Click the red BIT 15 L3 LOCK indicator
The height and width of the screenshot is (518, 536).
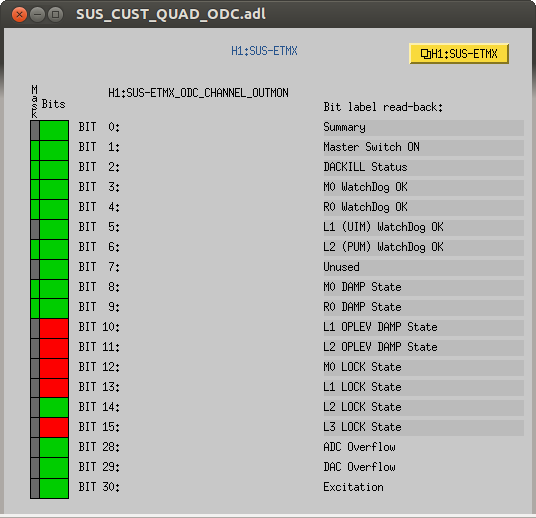click(54, 428)
